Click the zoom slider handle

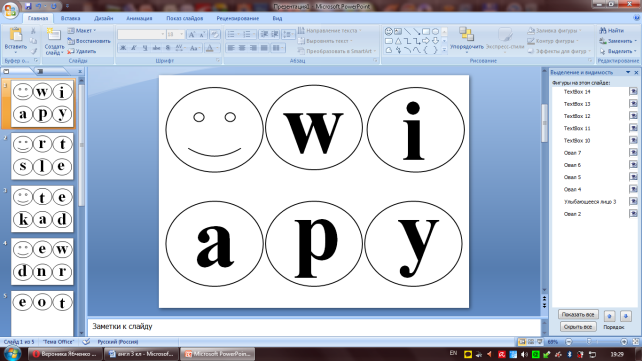click(x=589, y=341)
